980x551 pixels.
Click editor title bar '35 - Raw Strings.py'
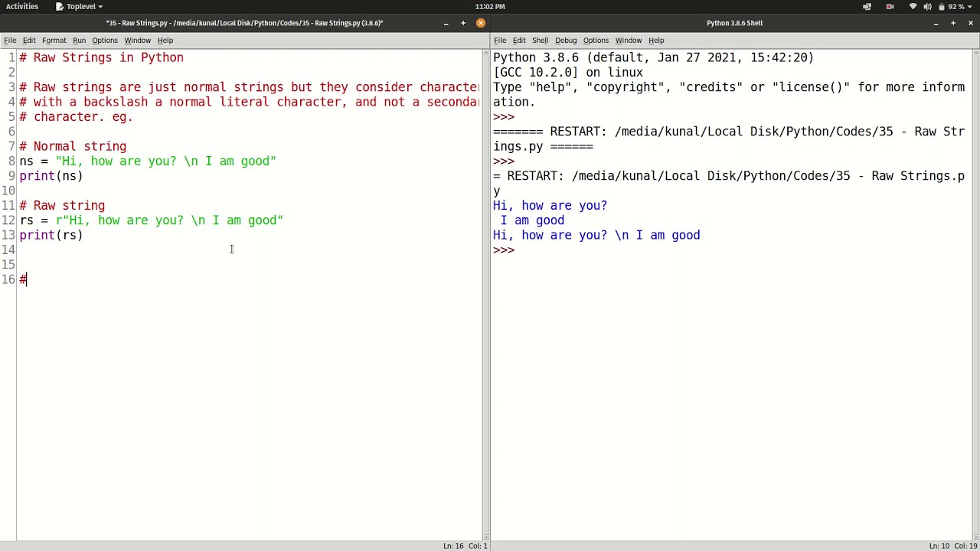point(244,23)
